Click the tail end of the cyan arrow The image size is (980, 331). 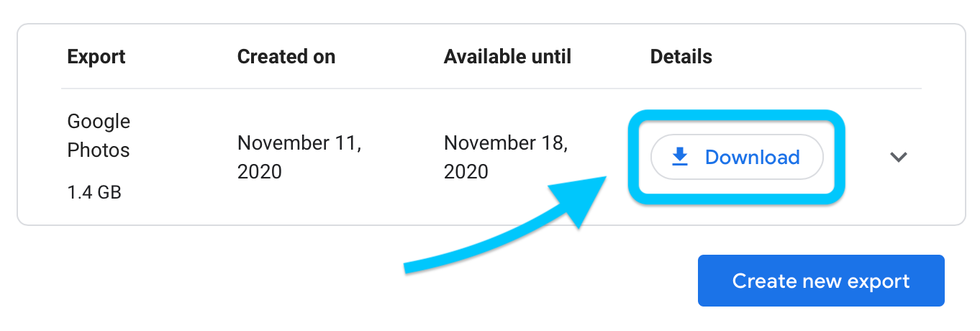click(x=407, y=268)
